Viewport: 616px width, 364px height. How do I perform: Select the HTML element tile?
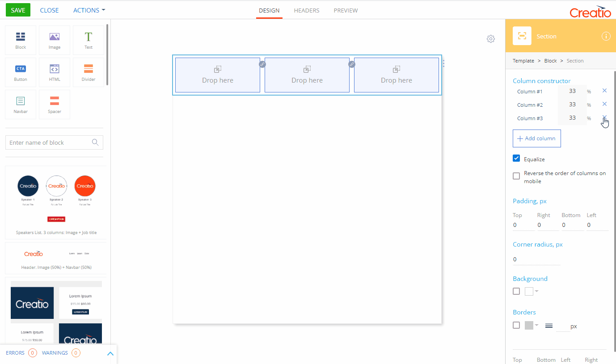tap(55, 72)
